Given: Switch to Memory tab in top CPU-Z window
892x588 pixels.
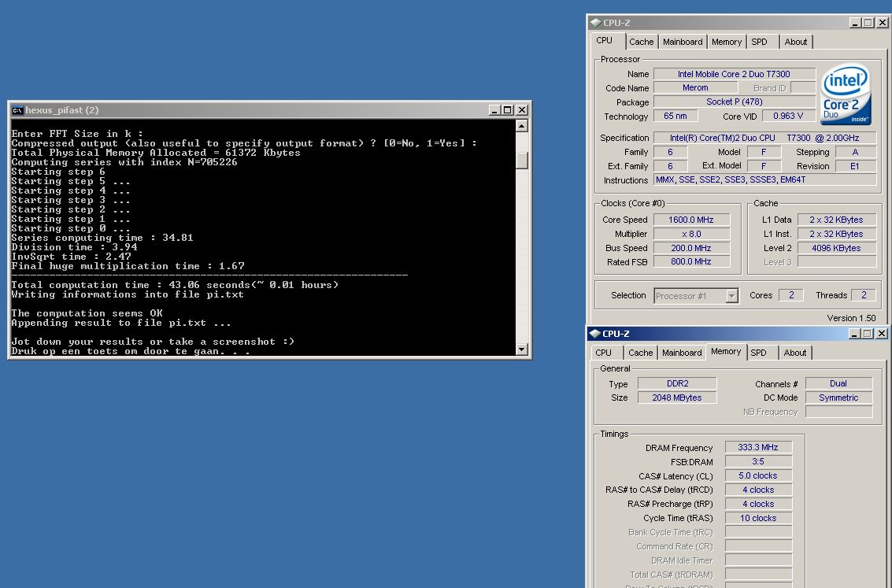Looking at the screenshot, I should click(x=727, y=42).
